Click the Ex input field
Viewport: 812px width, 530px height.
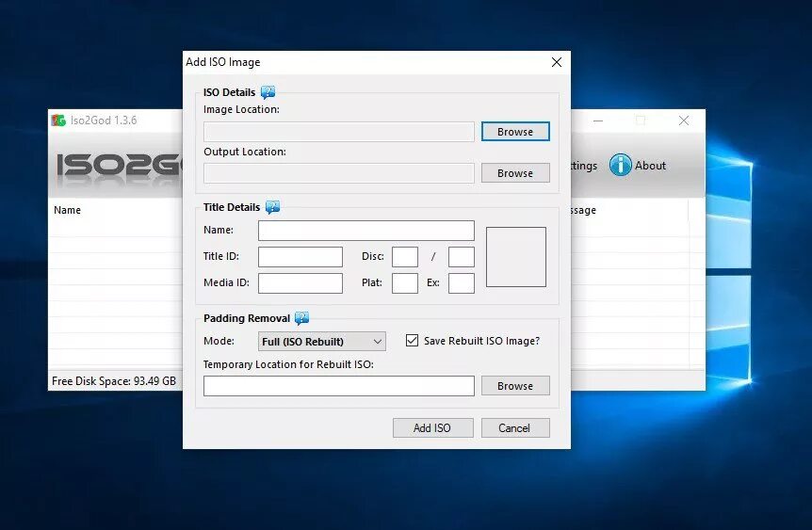(x=462, y=283)
